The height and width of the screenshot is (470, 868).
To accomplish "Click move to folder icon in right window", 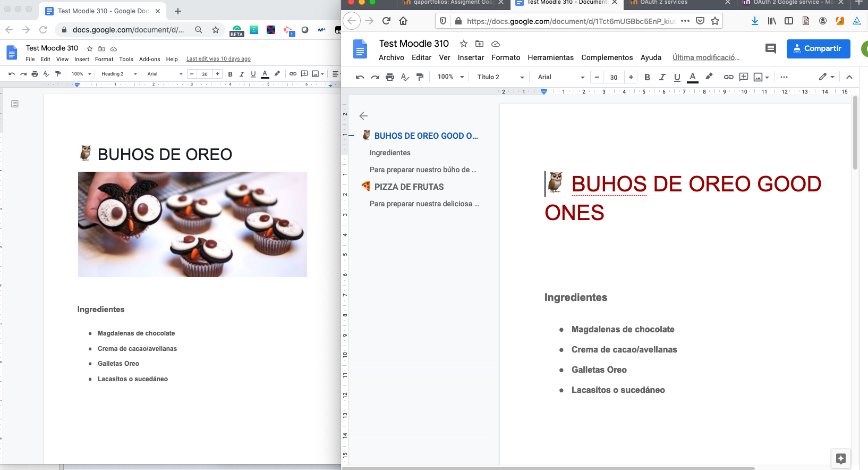I will [x=479, y=44].
